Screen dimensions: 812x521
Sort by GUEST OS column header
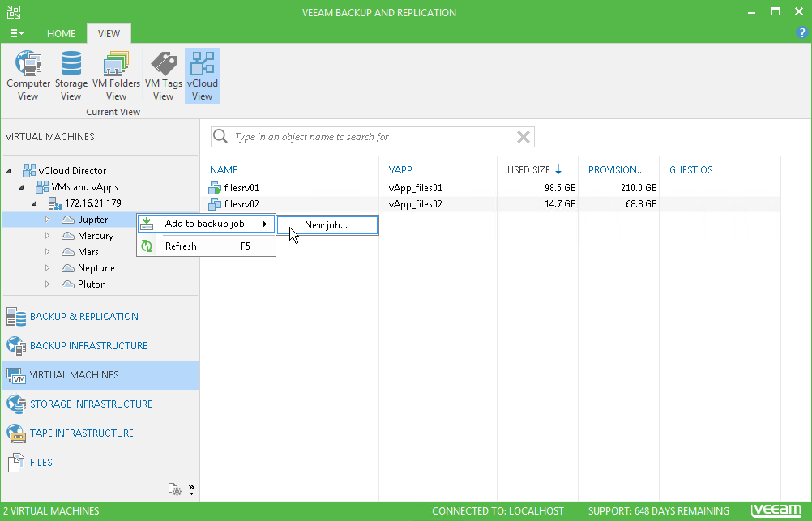(690, 170)
